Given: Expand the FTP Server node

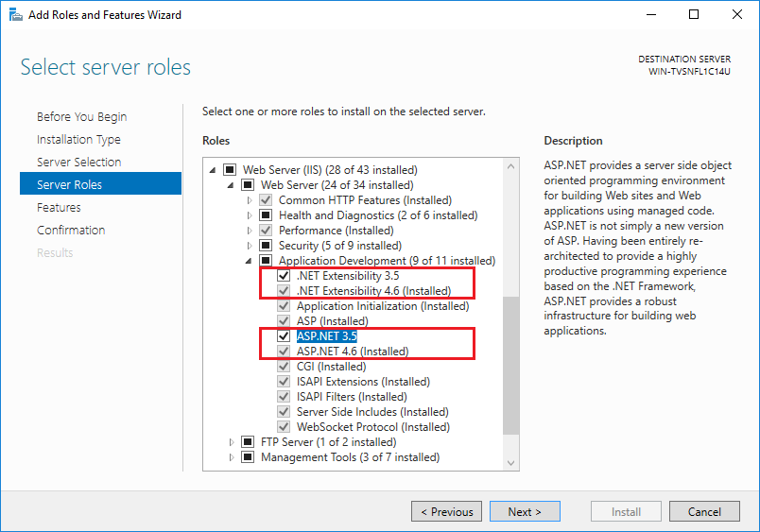Looking at the screenshot, I should tap(232, 442).
